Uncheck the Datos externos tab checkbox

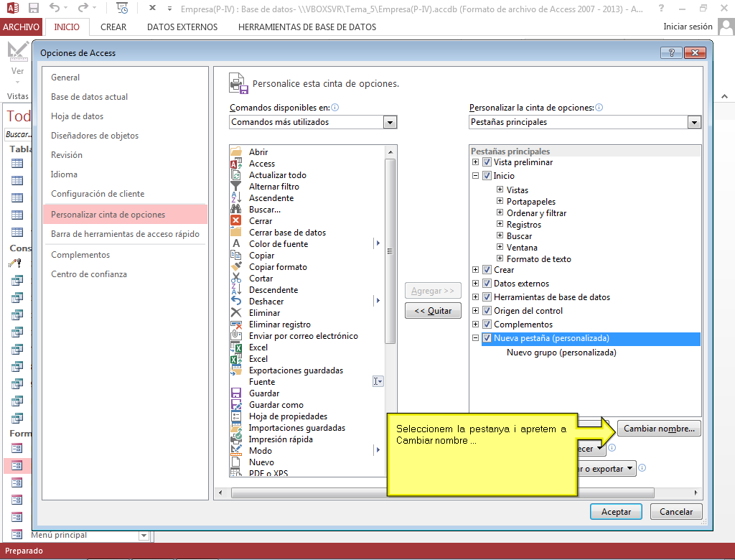click(x=487, y=284)
